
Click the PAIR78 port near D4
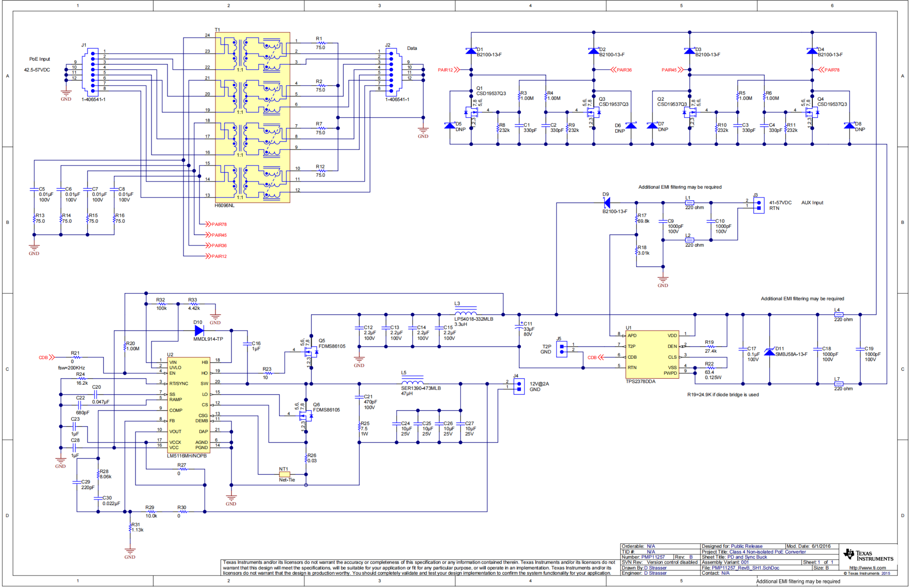pos(829,70)
